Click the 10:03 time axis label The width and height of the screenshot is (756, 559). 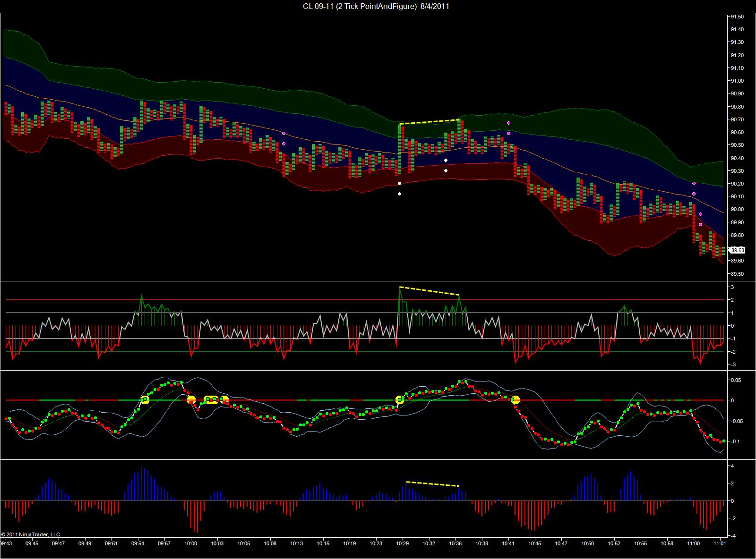point(217,543)
